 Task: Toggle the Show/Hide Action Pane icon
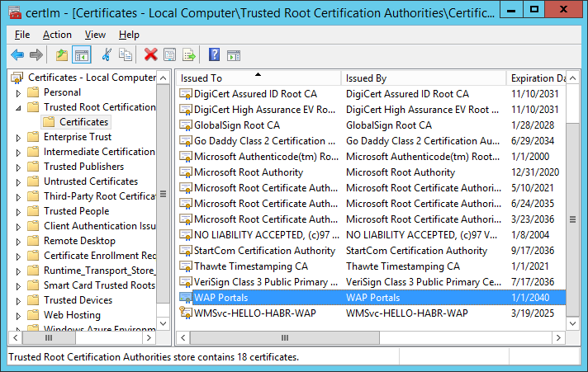[234, 55]
